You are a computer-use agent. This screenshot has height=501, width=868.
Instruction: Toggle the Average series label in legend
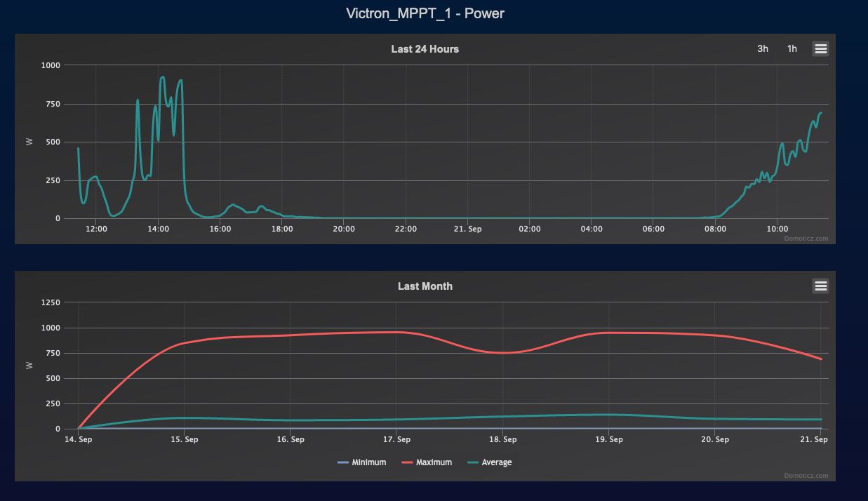pos(497,462)
